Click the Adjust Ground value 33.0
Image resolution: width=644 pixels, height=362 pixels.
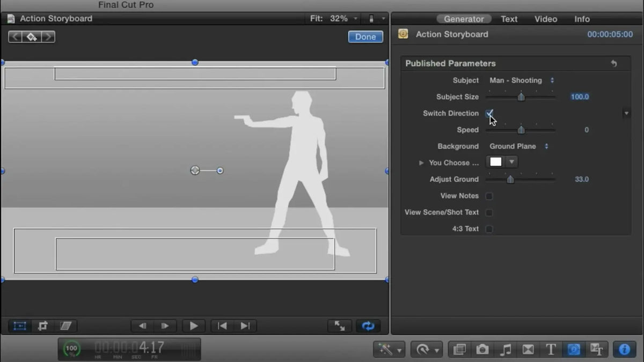coord(582,179)
